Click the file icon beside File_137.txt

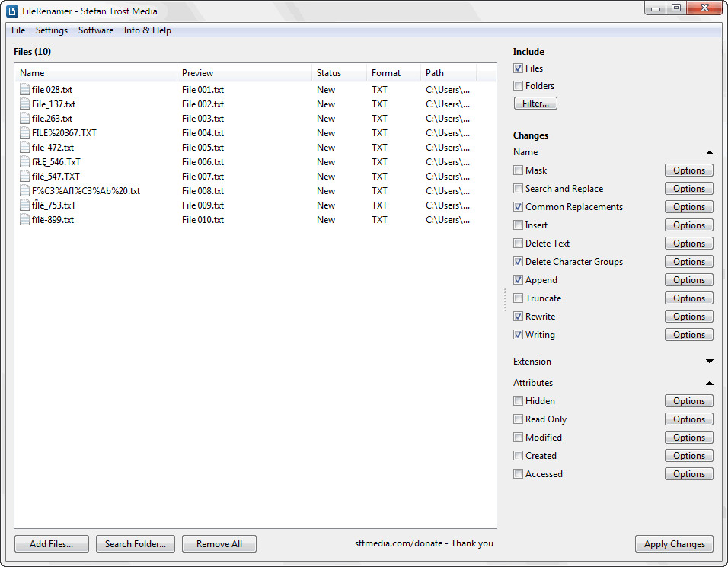[x=24, y=104]
